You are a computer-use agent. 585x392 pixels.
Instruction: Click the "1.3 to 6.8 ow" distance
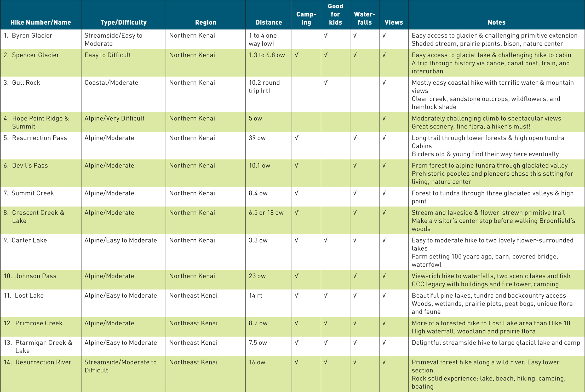click(x=267, y=55)
